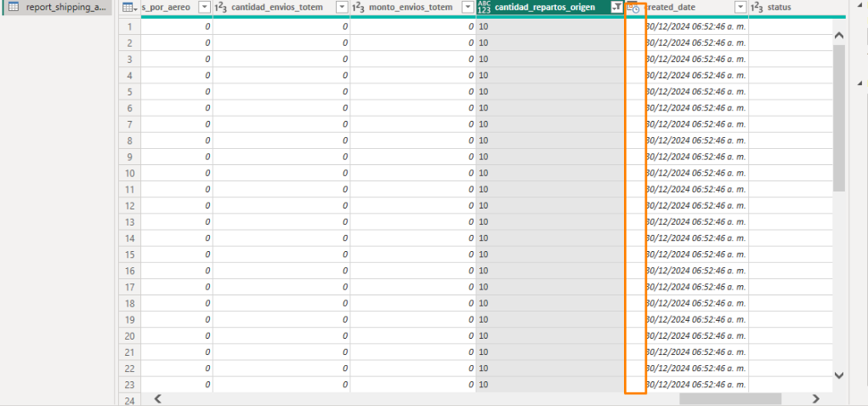Select row number 1
The width and height of the screenshot is (868, 406).
coord(129,26)
